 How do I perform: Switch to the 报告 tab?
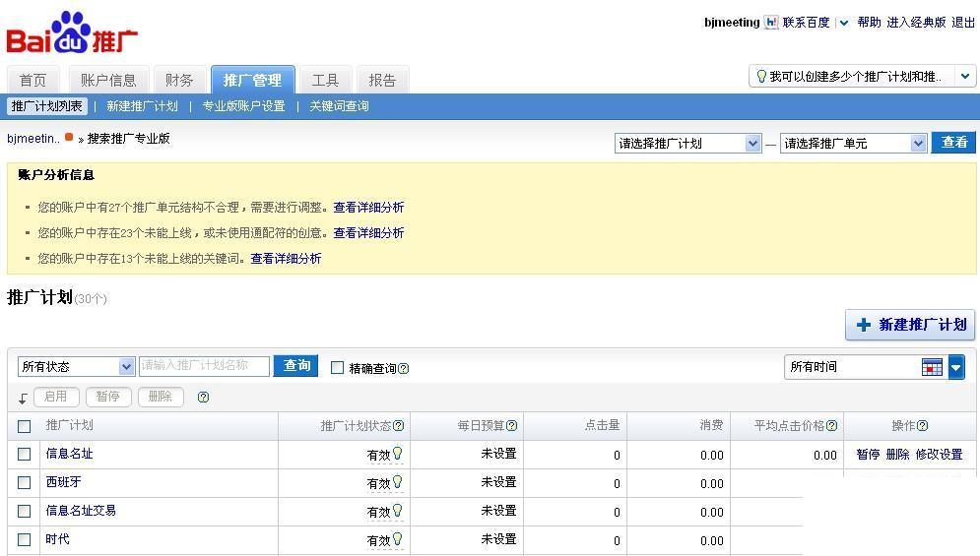[x=382, y=80]
